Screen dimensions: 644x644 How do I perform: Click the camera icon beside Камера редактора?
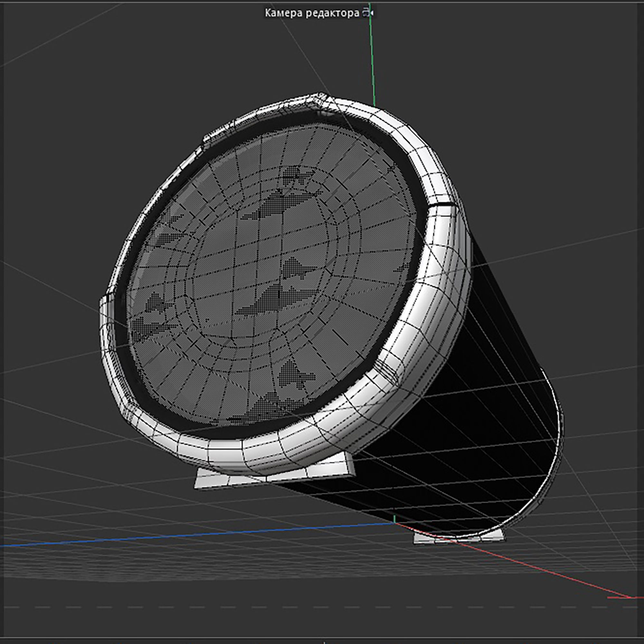point(368,13)
